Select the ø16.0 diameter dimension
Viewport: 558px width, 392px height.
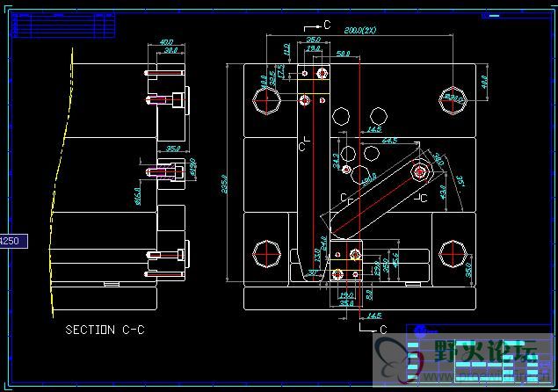pos(138,196)
